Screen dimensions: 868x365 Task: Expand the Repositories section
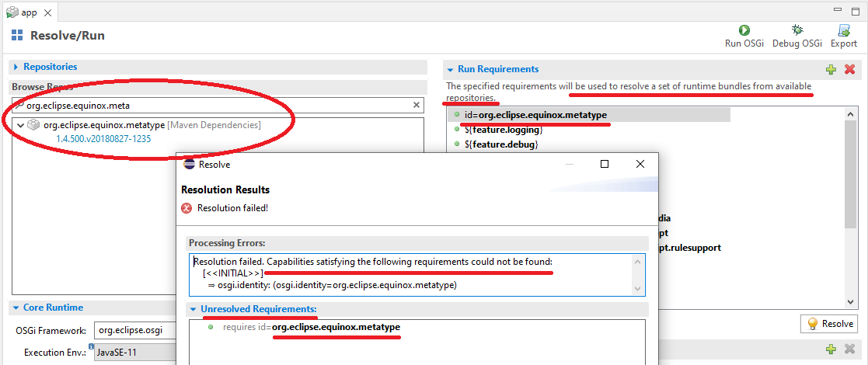[x=16, y=67]
